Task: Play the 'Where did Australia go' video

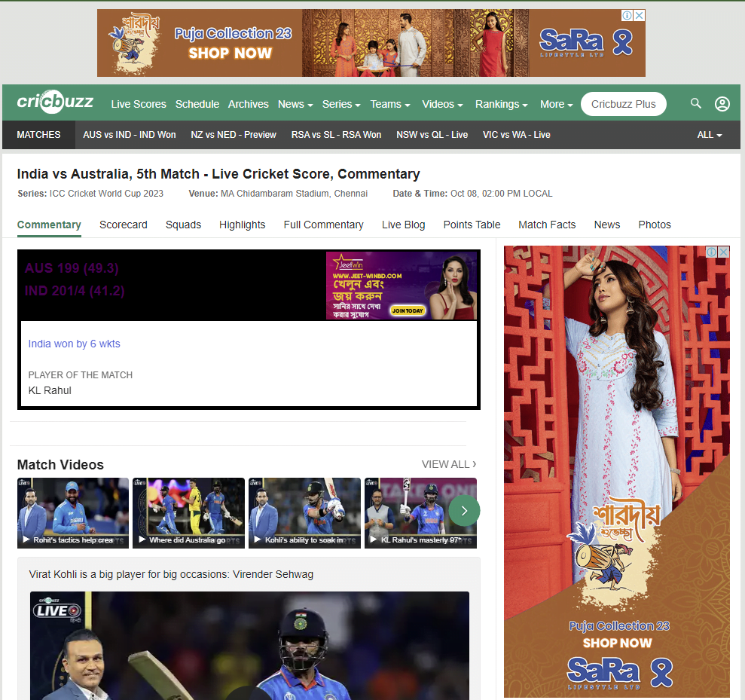Action: (x=188, y=513)
